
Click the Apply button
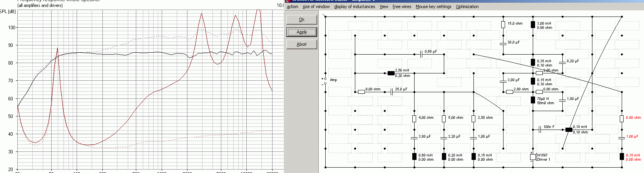click(302, 32)
